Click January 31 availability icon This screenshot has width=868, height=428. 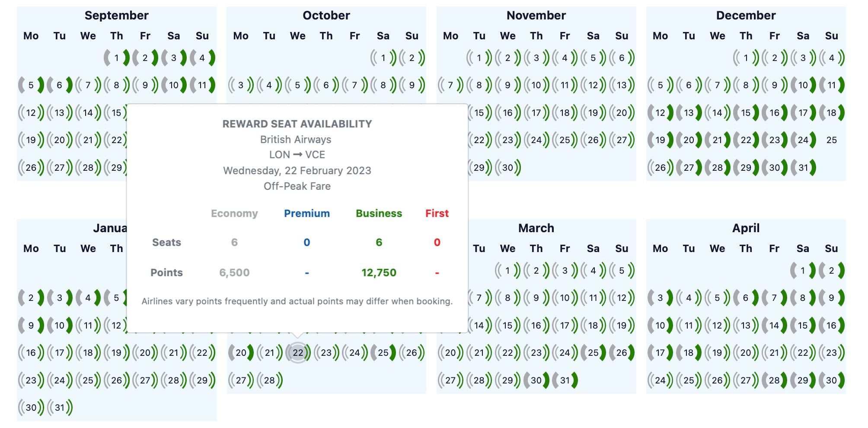tap(60, 407)
